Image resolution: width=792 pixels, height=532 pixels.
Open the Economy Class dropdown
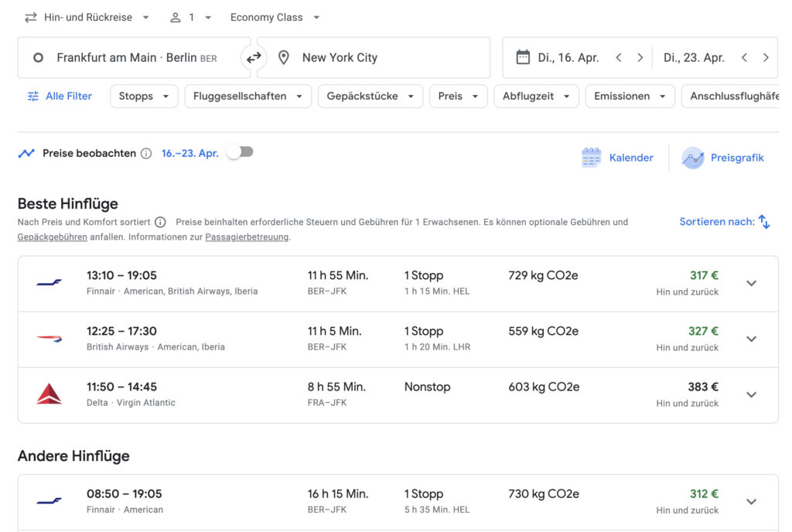(275, 17)
